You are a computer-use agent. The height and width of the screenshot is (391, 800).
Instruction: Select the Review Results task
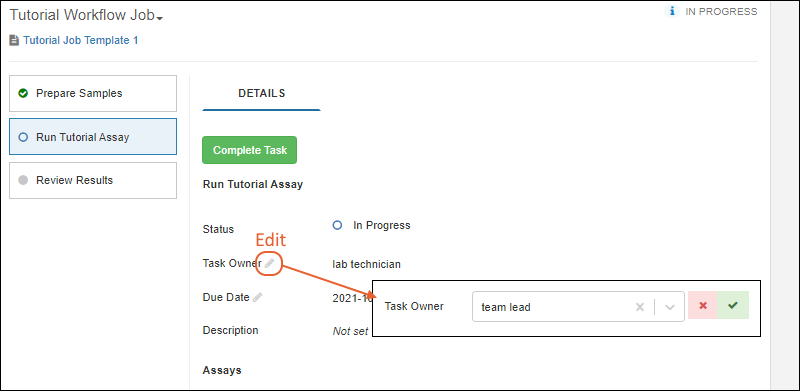pos(93,180)
